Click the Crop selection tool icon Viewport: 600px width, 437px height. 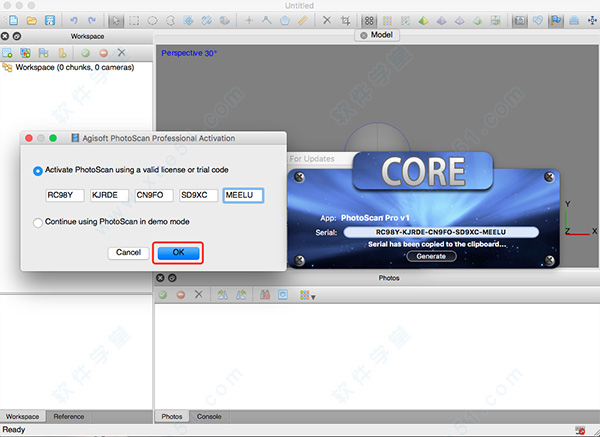pos(345,20)
